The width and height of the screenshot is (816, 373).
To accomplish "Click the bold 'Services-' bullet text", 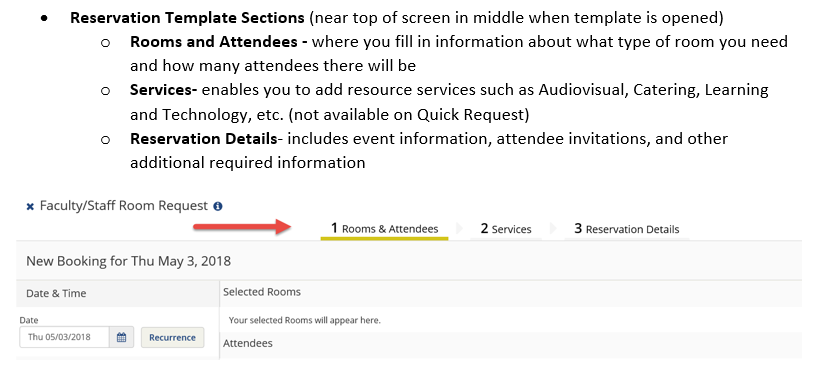I will [x=163, y=90].
